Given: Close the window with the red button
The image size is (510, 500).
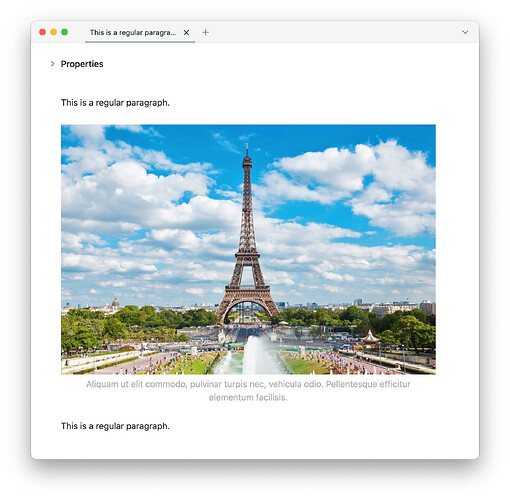Looking at the screenshot, I should click(x=42, y=32).
